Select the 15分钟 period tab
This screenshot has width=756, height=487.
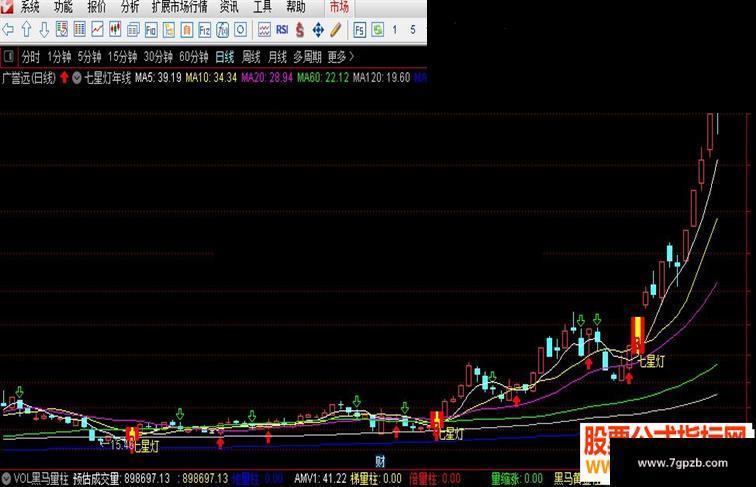point(122,57)
